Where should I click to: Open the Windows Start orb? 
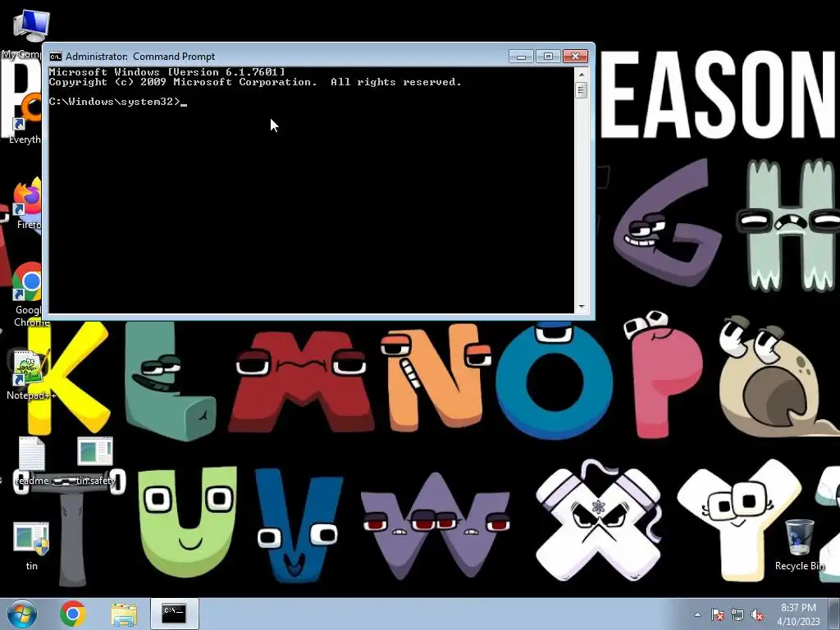pos(22,614)
